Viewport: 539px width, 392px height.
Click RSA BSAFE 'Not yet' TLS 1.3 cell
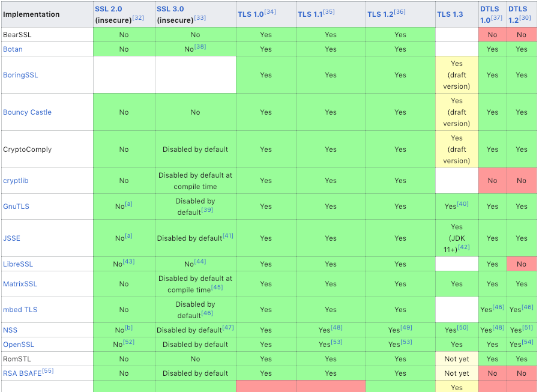[x=457, y=373]
